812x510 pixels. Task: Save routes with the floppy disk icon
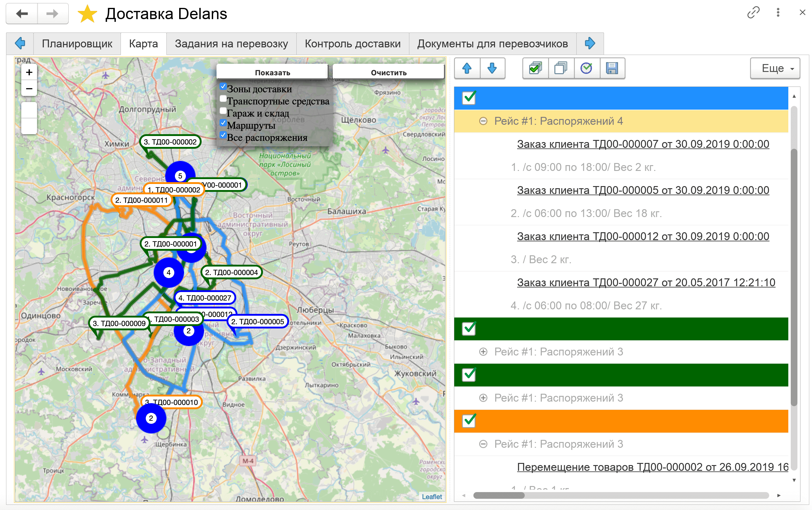point(612,68)
